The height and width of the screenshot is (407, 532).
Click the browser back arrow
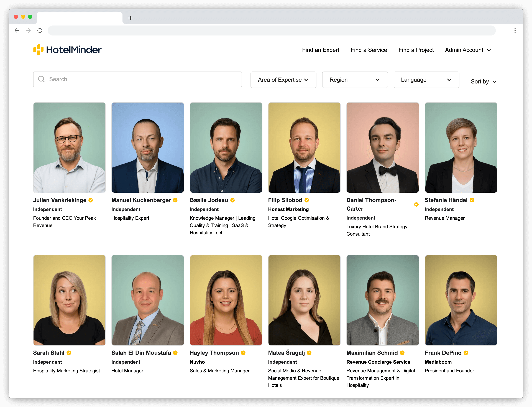coord(17,30)
